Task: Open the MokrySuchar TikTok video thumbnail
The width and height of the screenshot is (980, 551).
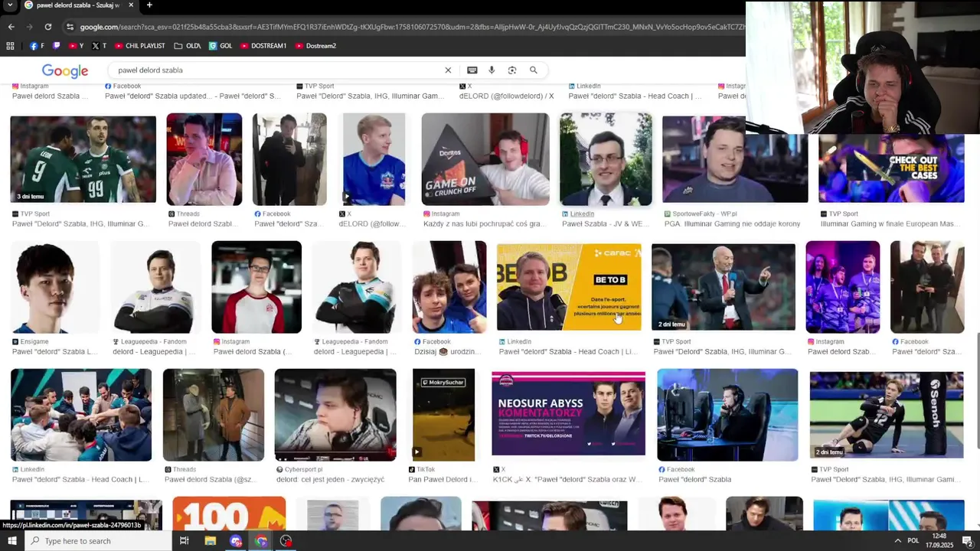Action: click(443, 415)
